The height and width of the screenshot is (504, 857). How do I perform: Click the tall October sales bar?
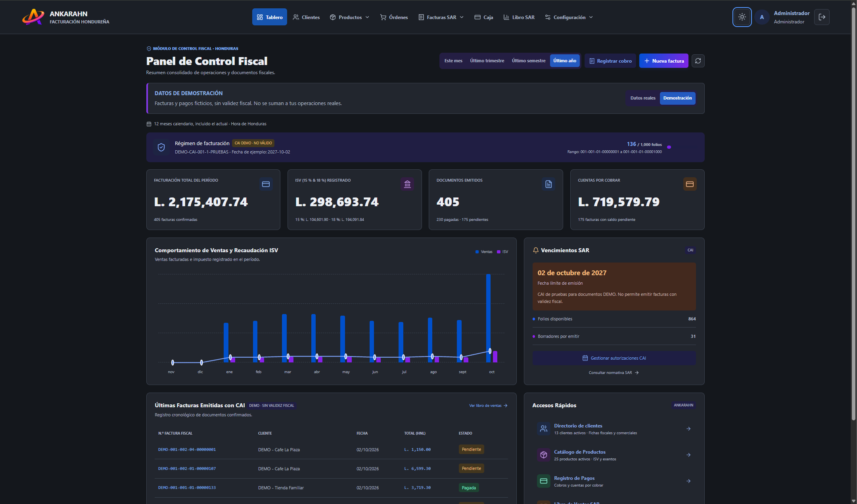(x=488, y=318)
